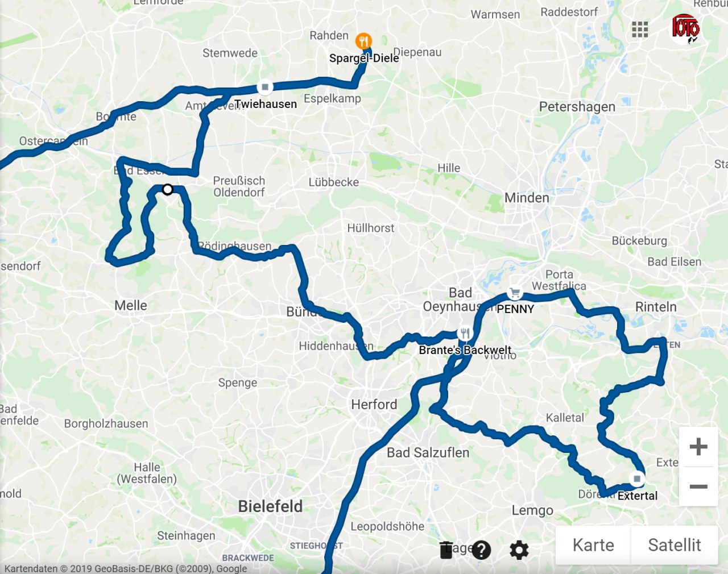728x574 pixels.
Task: Open the settings gear icon
Action: click(519, 550)
